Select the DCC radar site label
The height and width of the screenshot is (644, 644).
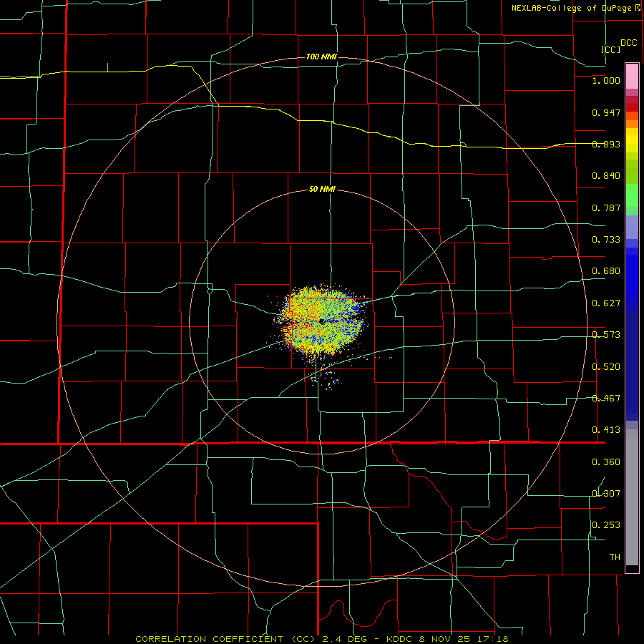coord(629,43)
